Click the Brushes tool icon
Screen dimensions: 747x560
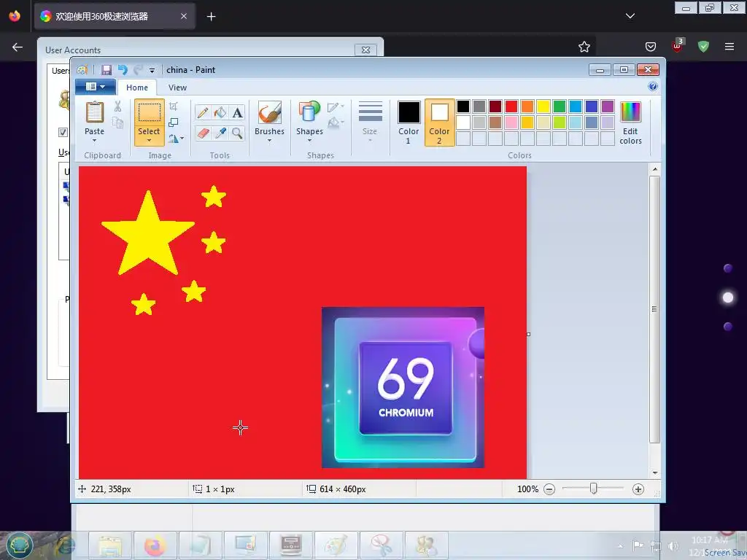click(270, 112)
